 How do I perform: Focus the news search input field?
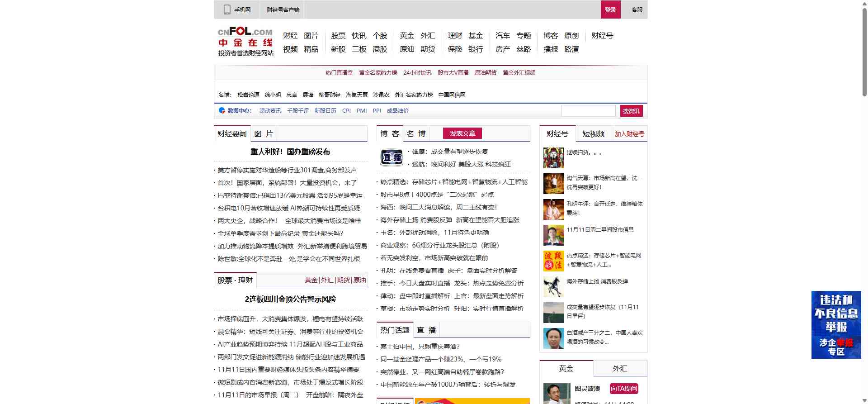(x=588, y=111)
